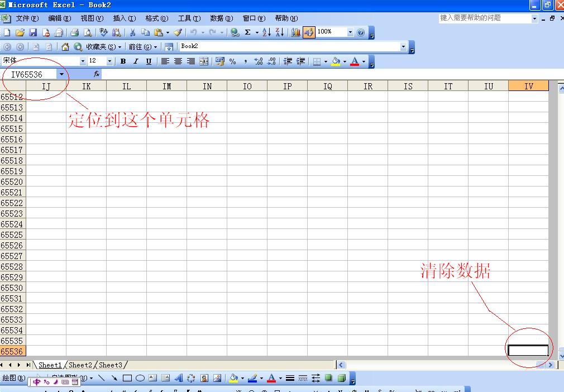
Task: Toggle italic formatting
Action: [x=136, y=61]
